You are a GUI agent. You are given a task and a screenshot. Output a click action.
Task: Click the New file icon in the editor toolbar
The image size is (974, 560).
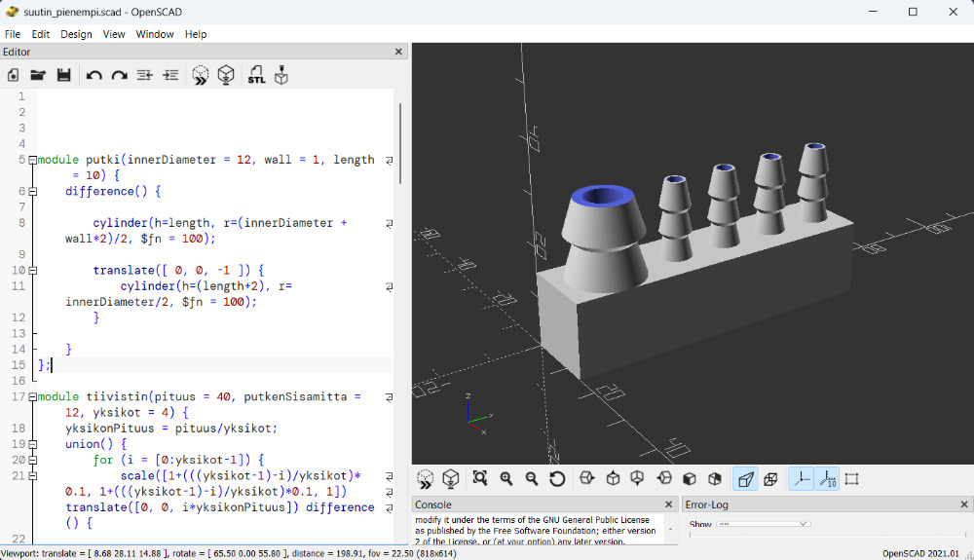point(13,75)
